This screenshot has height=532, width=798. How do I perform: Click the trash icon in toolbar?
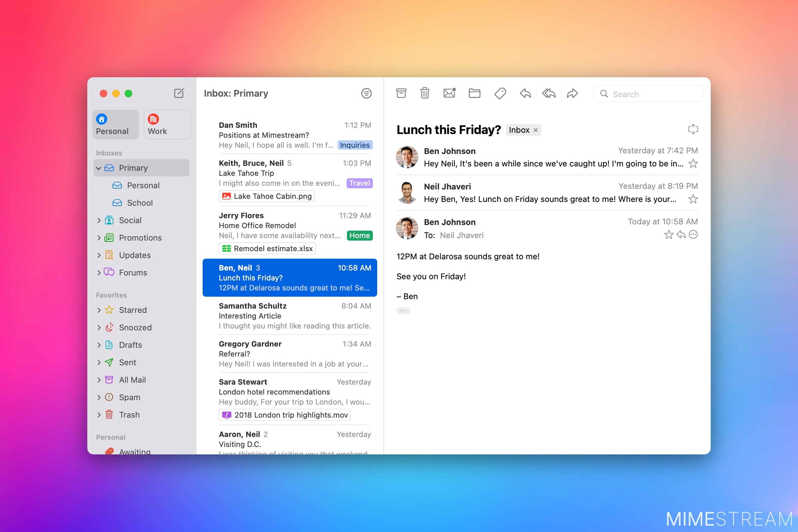click(x=425, y=93)
